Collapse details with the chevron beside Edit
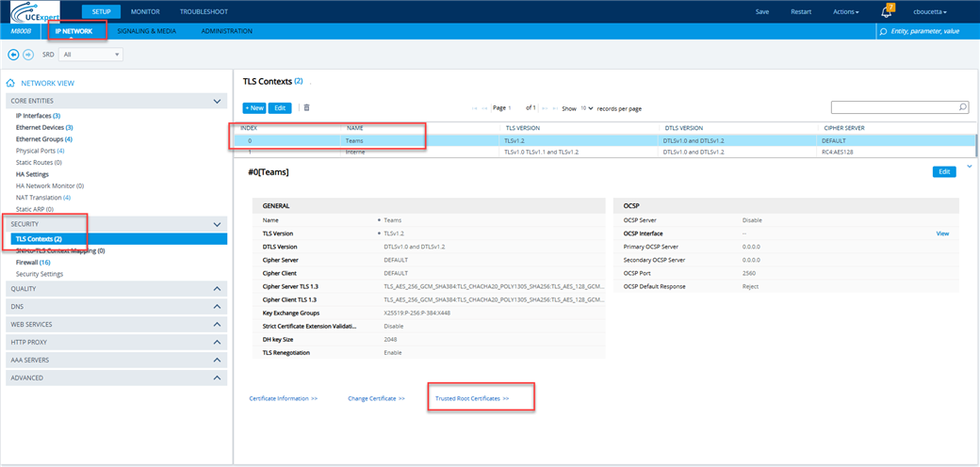Viewport: 980px width, 467px height. point(970,168)
